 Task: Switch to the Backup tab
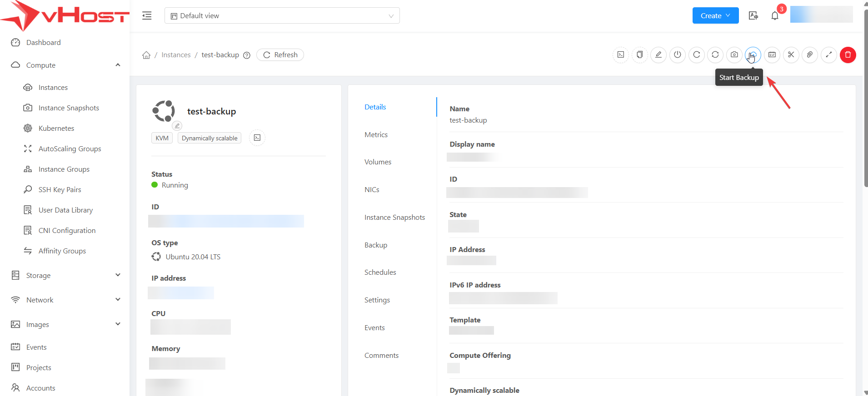point(376,245)
